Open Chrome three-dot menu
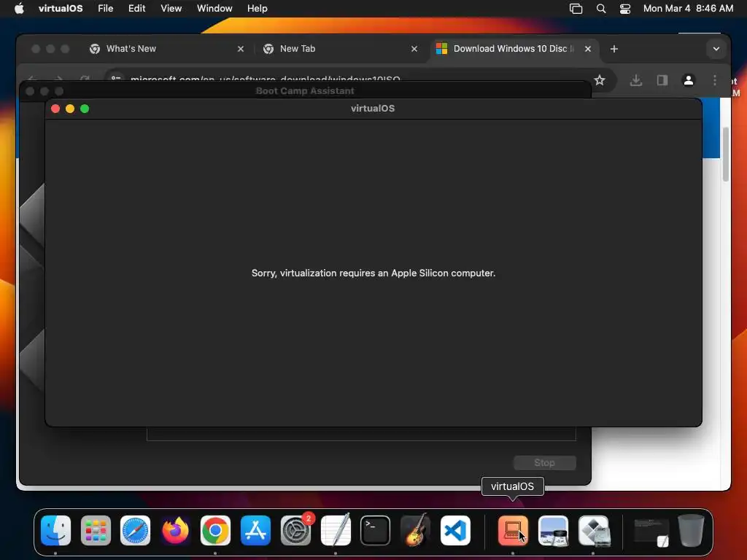Image resolution: width=747 pixels, height=560 pixels. click(x=715, y=80)
